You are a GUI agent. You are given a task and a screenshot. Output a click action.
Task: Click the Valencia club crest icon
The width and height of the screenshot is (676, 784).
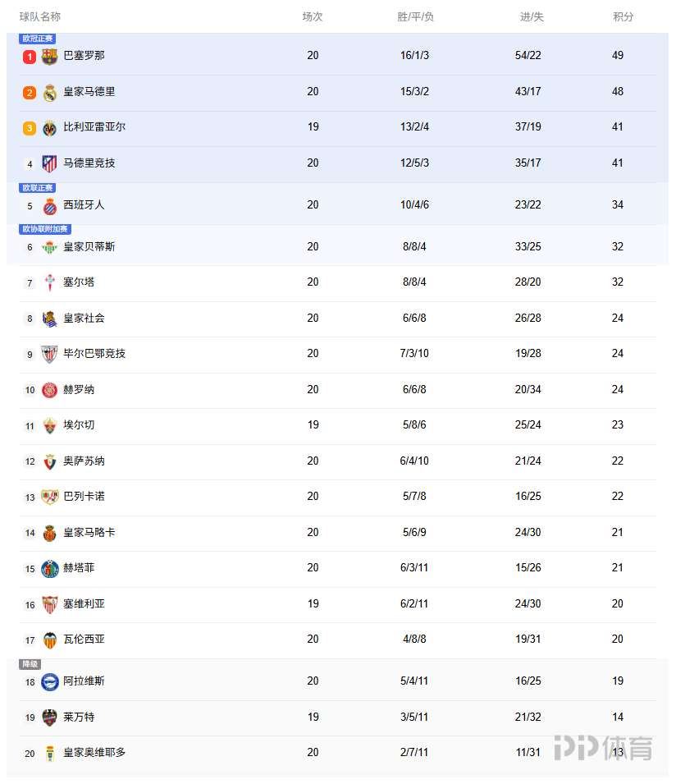[x=49, y=640]
